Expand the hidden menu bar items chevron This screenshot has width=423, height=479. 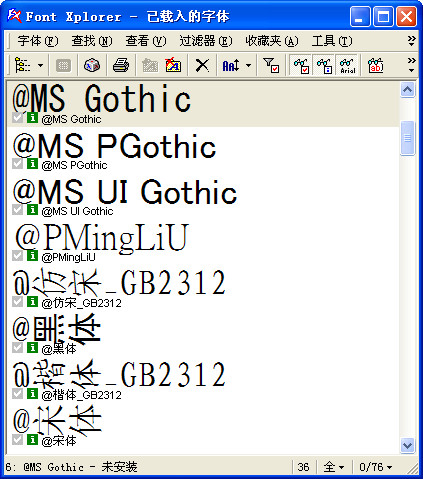point(412,41)
